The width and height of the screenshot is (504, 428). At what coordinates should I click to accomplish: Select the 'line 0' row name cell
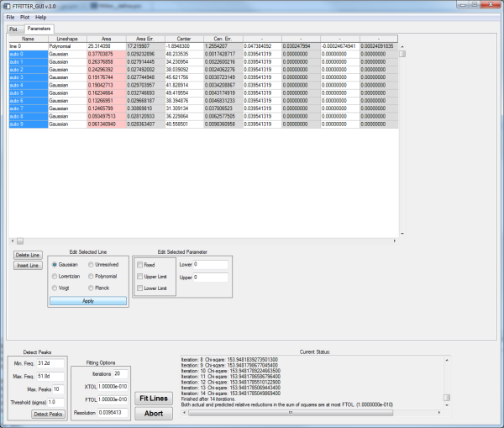(29, 46)
